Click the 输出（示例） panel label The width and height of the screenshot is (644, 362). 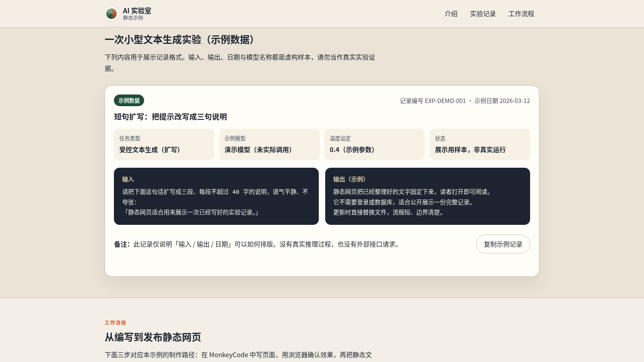point(351,179)
